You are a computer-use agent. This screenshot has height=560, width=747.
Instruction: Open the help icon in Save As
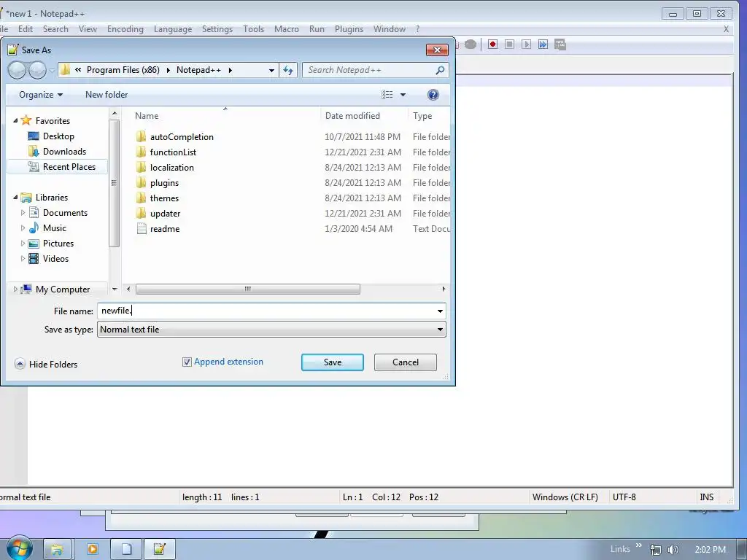pos(433,95)
